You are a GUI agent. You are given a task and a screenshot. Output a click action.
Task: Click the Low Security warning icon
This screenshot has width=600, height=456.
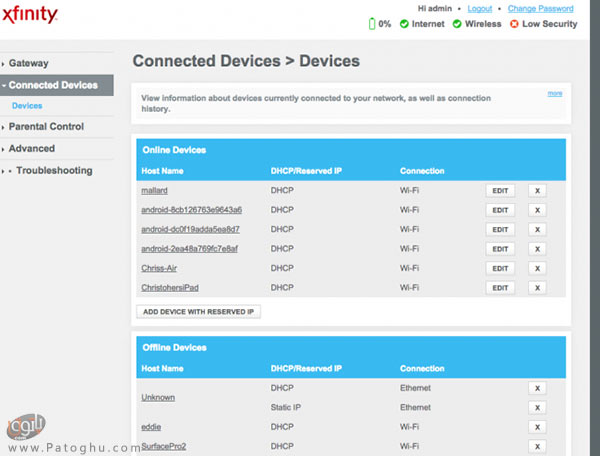point(514,23)
